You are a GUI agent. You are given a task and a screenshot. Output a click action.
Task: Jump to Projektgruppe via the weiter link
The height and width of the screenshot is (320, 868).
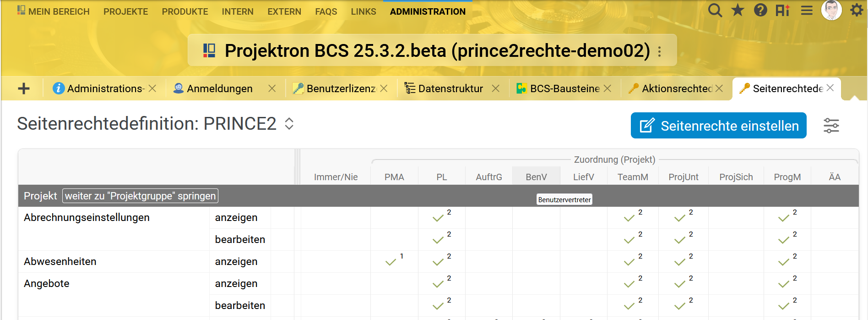140,196
